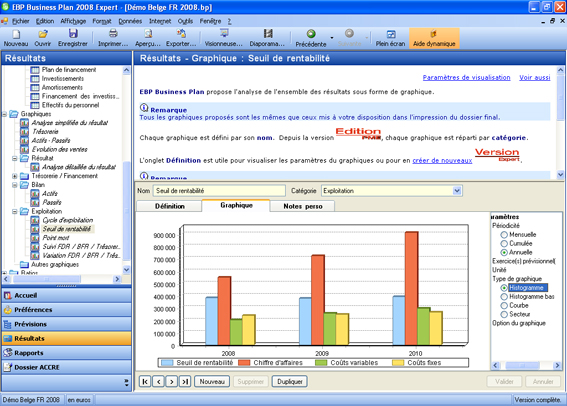Select Autres graphiques tree folder
Image resolution: width=567 pixels, height=406 pixels.
[49, 265]
